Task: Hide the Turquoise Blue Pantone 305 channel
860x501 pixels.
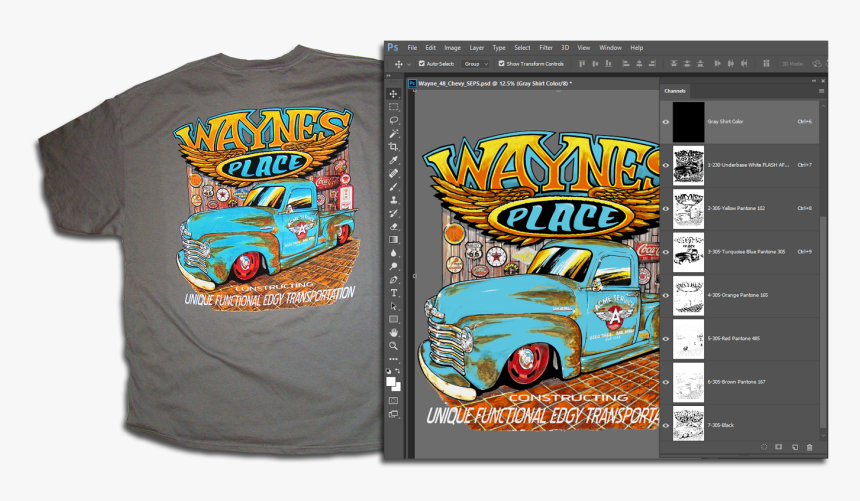Action: (x=666, y=252)
